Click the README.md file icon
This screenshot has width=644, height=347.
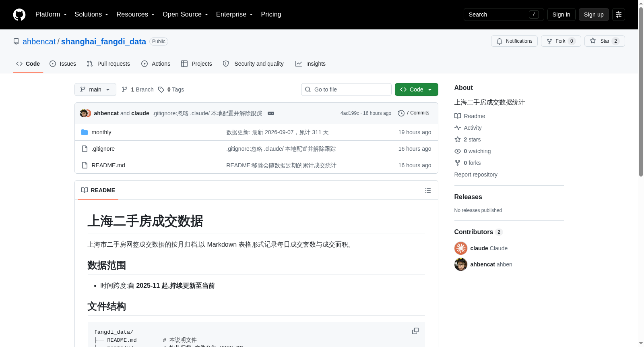85,165
